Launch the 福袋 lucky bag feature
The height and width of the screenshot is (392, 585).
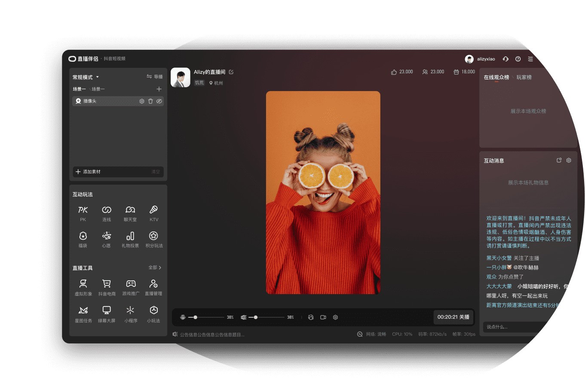pyautogui.click(x=83, y=236)
